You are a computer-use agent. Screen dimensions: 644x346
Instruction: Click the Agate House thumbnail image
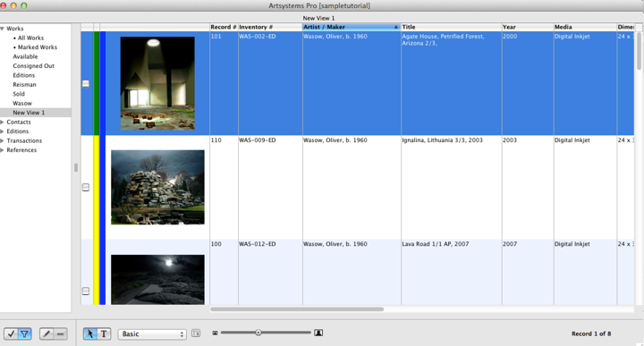coord(157,83)
